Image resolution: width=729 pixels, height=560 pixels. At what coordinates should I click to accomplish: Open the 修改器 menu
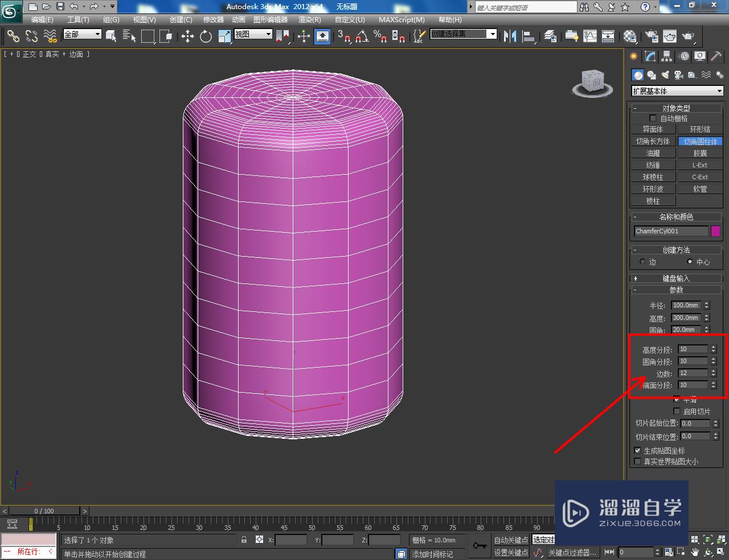214,19
